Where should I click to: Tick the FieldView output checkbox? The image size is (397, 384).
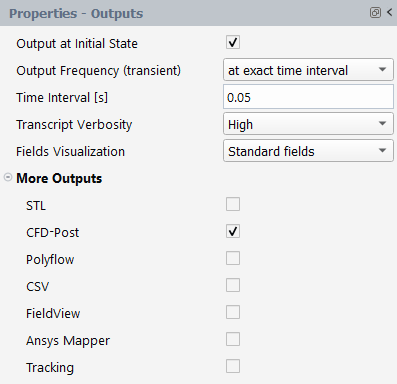click(233, 312)
